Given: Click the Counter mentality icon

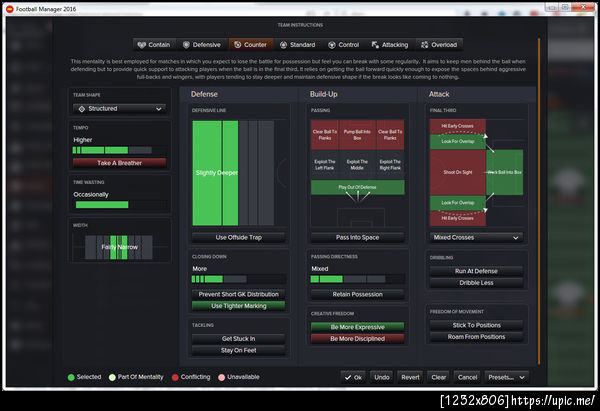Looking at the screenshot, I should 238,45.
